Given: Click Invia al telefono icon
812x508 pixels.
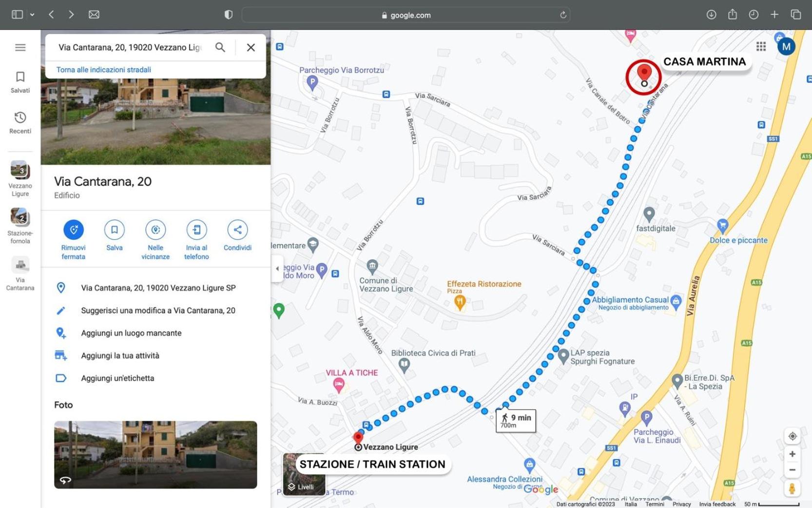Looking at the screenshot, I should (x=196, y=230).
